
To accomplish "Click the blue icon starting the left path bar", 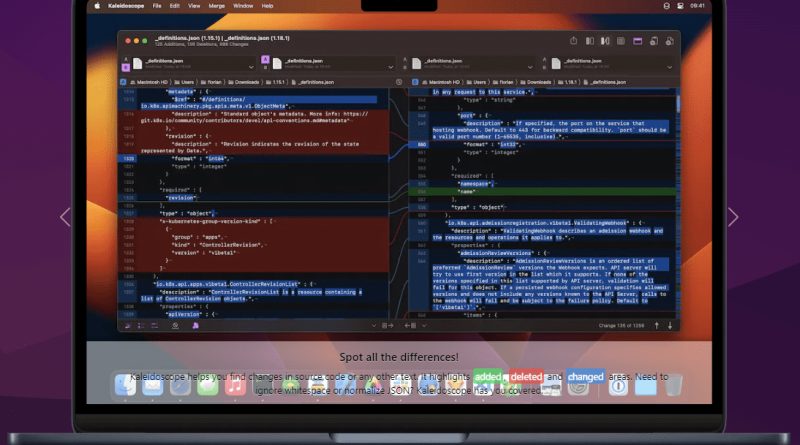I will pos(123,82).
